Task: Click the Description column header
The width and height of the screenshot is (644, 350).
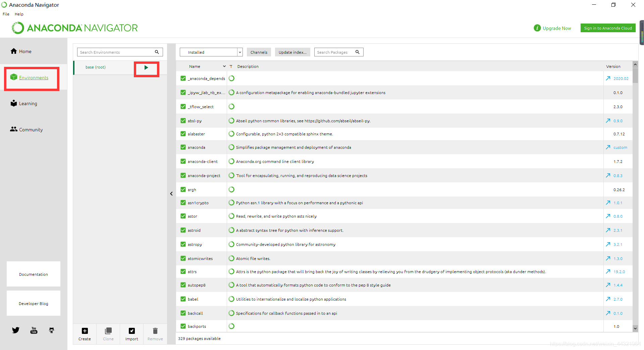Action: [248, 67]
